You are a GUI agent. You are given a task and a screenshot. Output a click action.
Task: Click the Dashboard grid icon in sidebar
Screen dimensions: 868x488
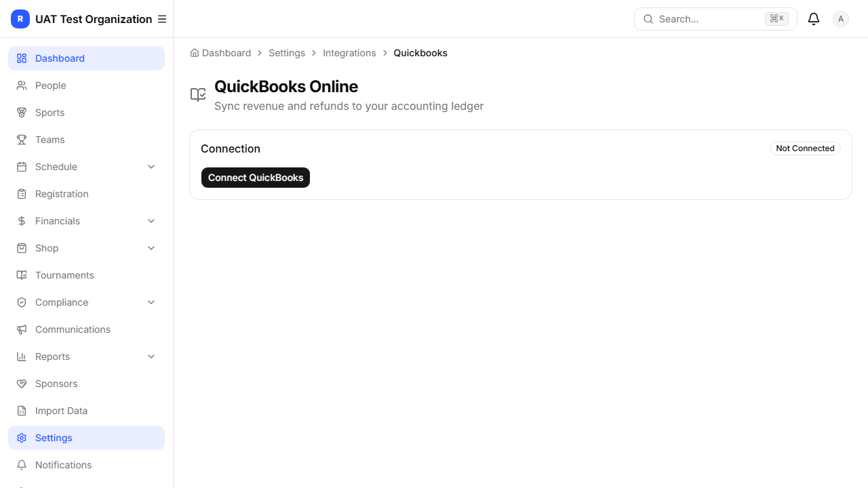click(x=22, y=58)
